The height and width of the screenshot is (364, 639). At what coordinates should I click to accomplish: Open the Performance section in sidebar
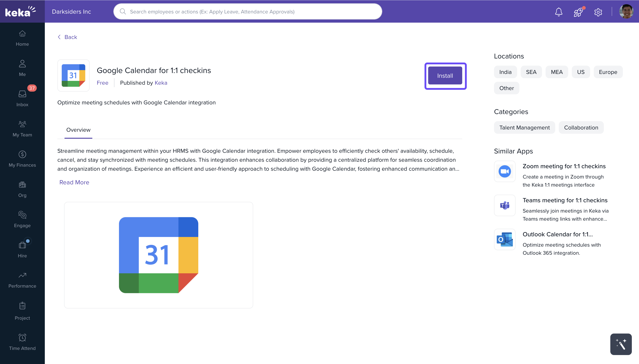point(22,280)
